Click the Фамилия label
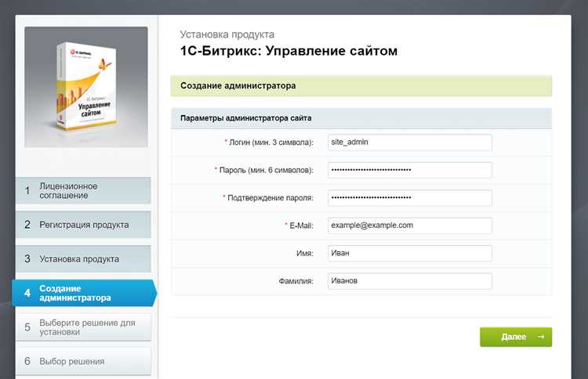Screen dimensions: 588x379 tap(296, 281)
